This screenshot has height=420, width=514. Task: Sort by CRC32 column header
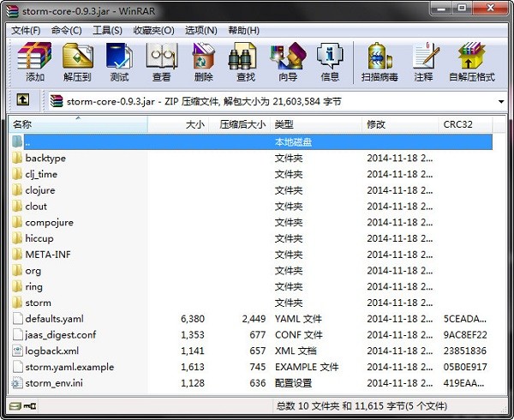[x=465, y=124]
